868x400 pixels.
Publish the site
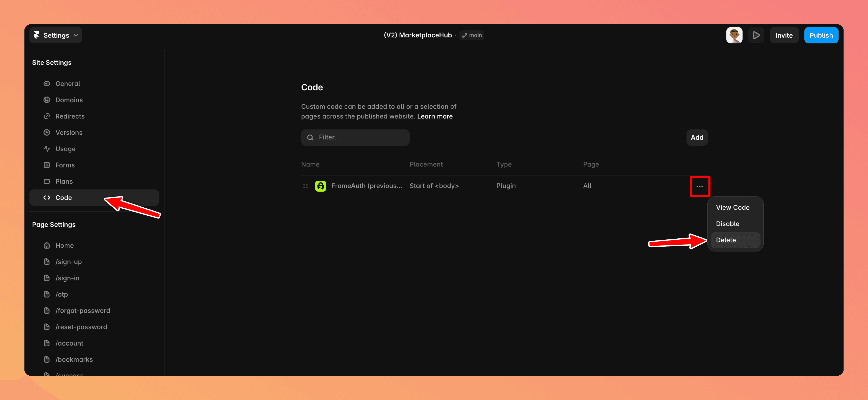(x=821, y=35)
